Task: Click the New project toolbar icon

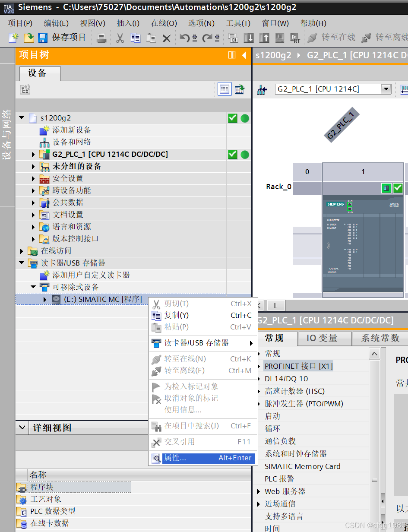Action: [14, 38]
